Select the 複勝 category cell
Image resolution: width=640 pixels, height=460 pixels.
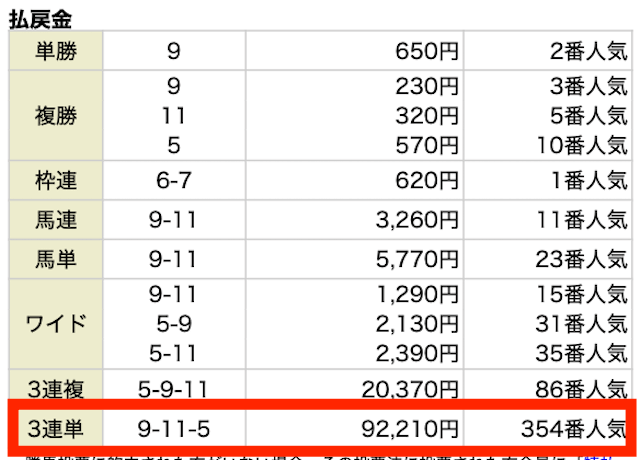tap(56, 116)
